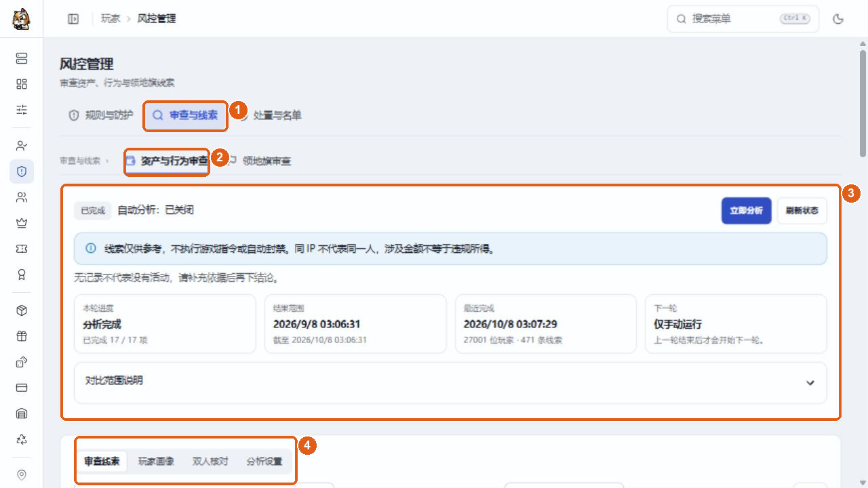The image size is (868, 488).
Task: Click the 风控管理 page heading
Action: pyautogui.click(x=86, y=64)
